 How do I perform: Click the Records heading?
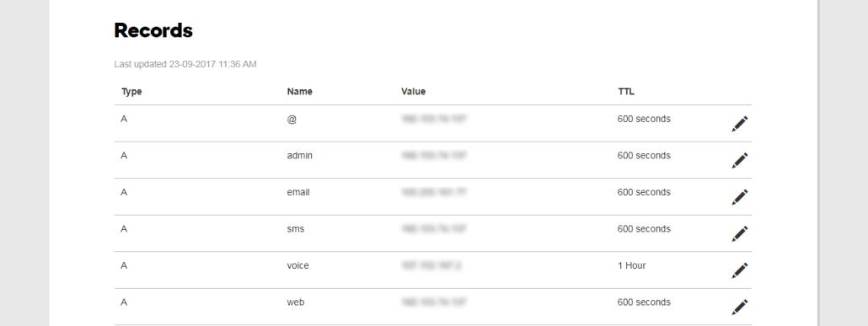[x=153, y=30]
